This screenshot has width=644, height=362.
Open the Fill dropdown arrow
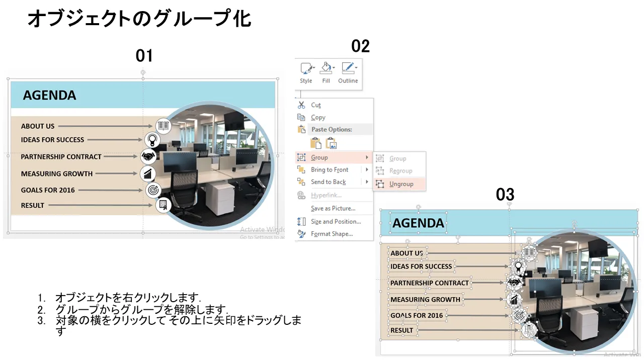334,67
